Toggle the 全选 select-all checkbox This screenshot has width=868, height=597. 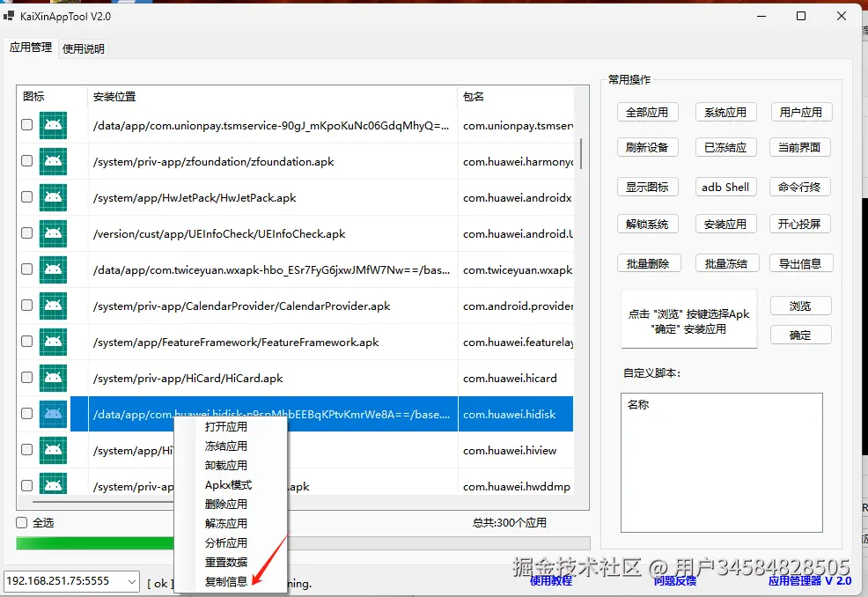click(22, 522)
